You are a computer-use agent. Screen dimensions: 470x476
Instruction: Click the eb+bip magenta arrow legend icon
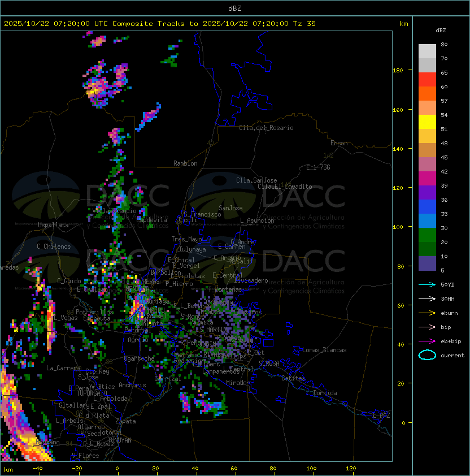click(x=427, y=341)
